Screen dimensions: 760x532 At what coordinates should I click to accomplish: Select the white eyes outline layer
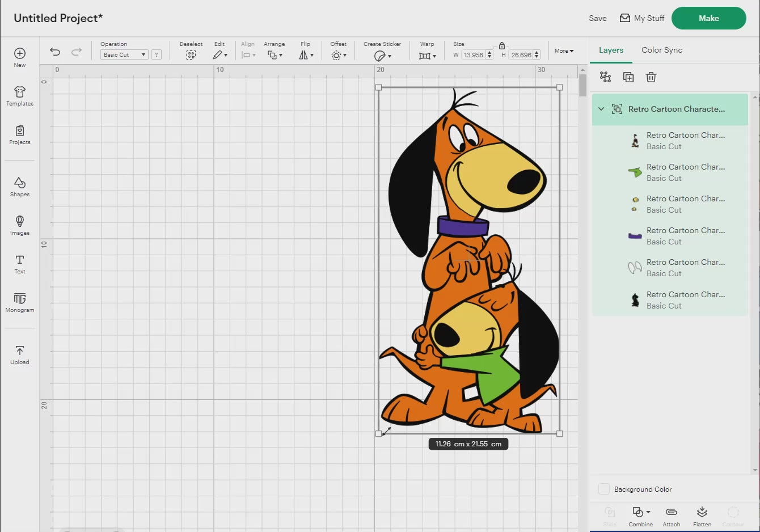point(670,268)
